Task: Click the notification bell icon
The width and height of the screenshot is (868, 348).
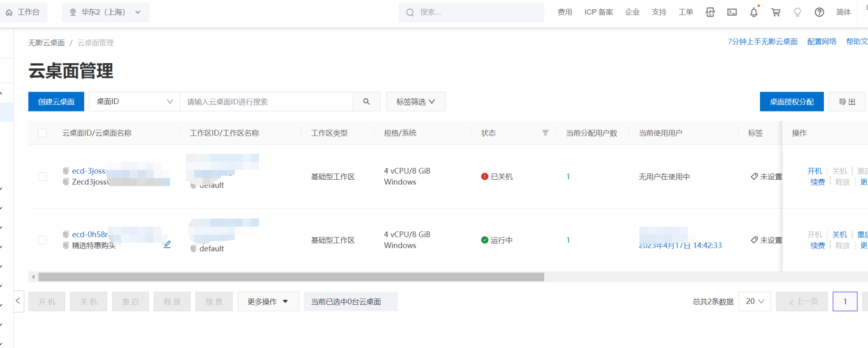Action: point(754,12)
